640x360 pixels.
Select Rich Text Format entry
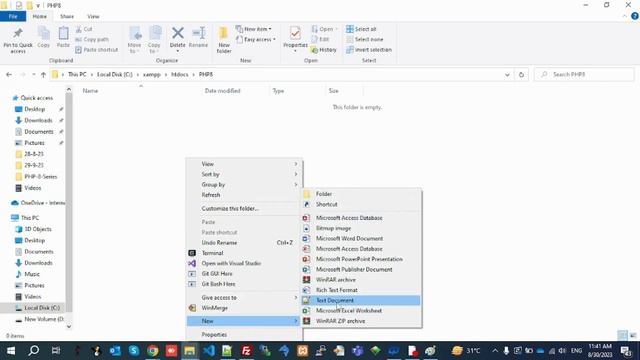coord(361,290)
